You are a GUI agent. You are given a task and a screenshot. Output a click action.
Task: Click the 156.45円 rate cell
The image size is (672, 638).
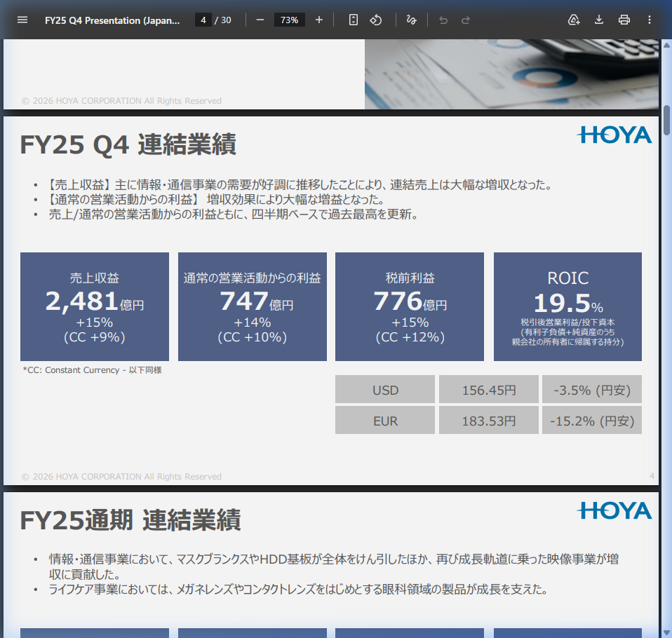point(489,389)
